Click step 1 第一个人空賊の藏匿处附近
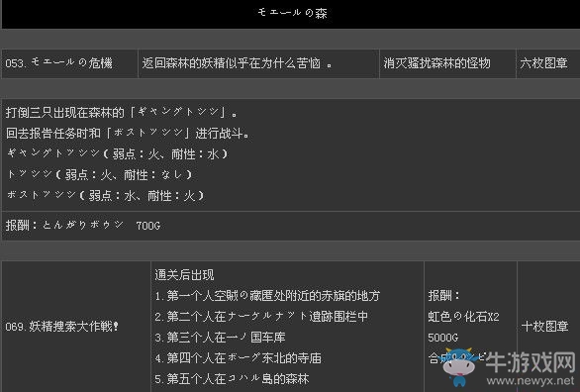580x392 pixels. tap(267, 295)
